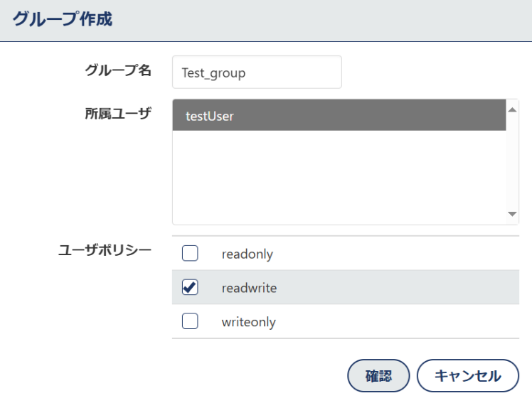
Task: Click the down arrow of user list scrollbar
Action: 512,214
